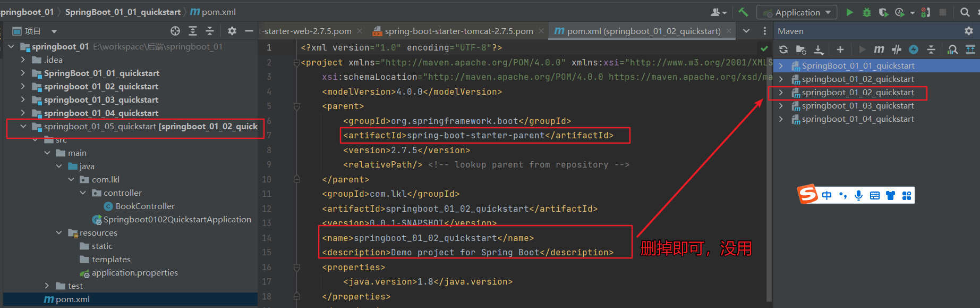Reload all Maven projects
Viewport: 980px width, 308px height.
point(783,49)
